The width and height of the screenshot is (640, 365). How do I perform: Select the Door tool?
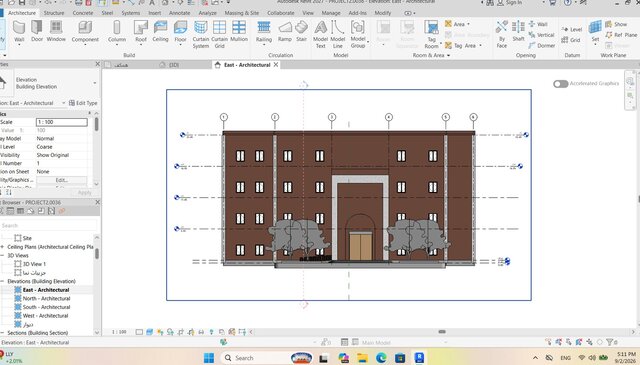tap(37, 31)
